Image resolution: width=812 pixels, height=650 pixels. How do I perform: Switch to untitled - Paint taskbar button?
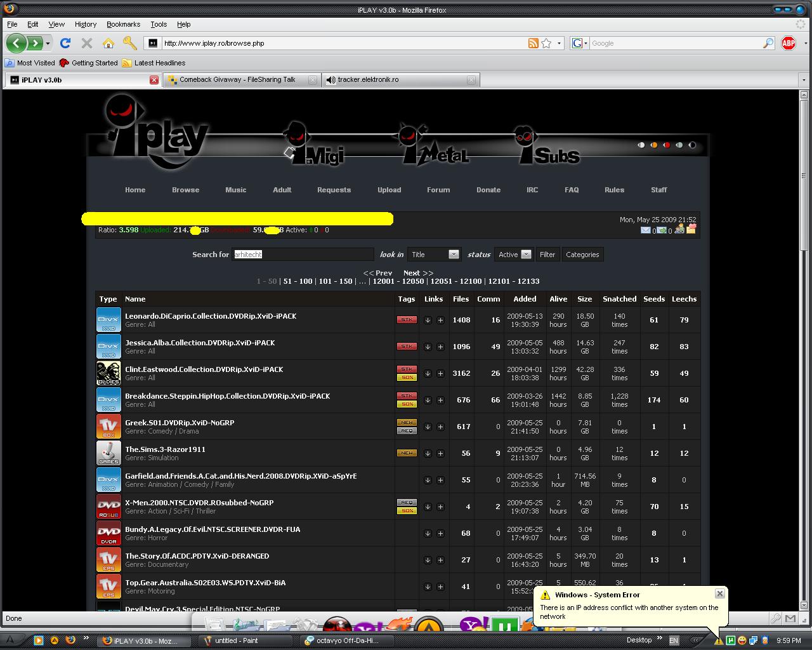point(246,640)
